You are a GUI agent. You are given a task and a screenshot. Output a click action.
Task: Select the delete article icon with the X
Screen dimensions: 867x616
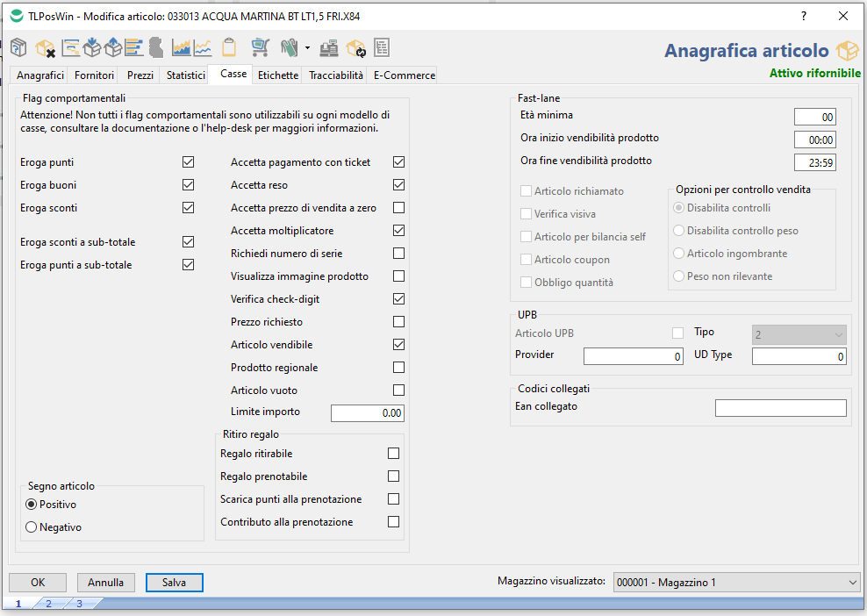(x=46, y=47)
